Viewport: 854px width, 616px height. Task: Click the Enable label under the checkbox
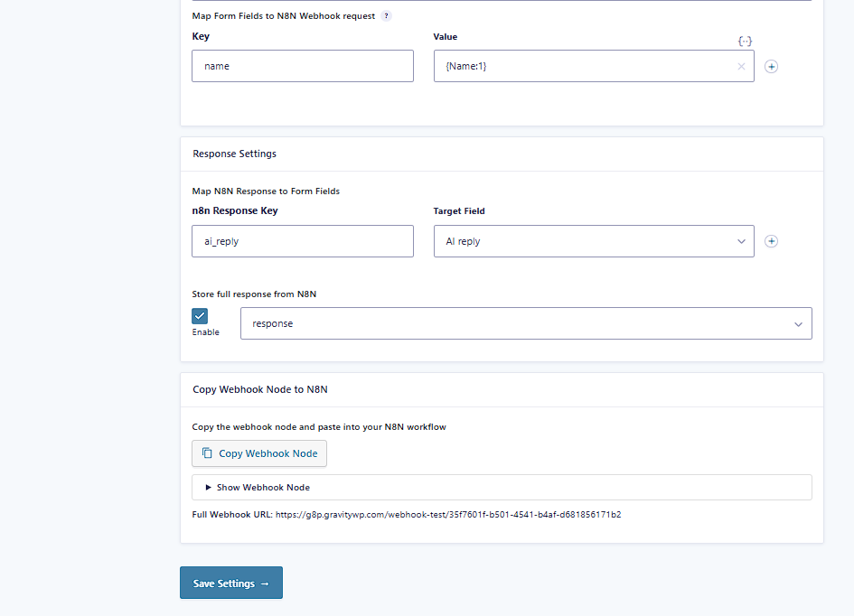click(205, 332)
